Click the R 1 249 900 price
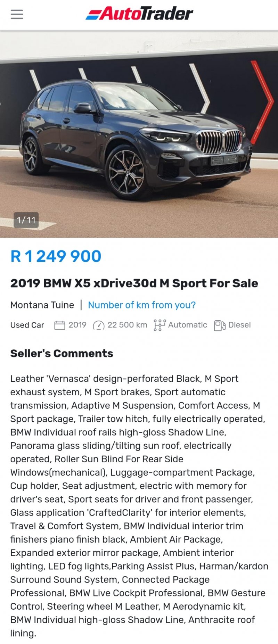Image resolution: width=278 pixels, height=644 pixels. (56, 256)
